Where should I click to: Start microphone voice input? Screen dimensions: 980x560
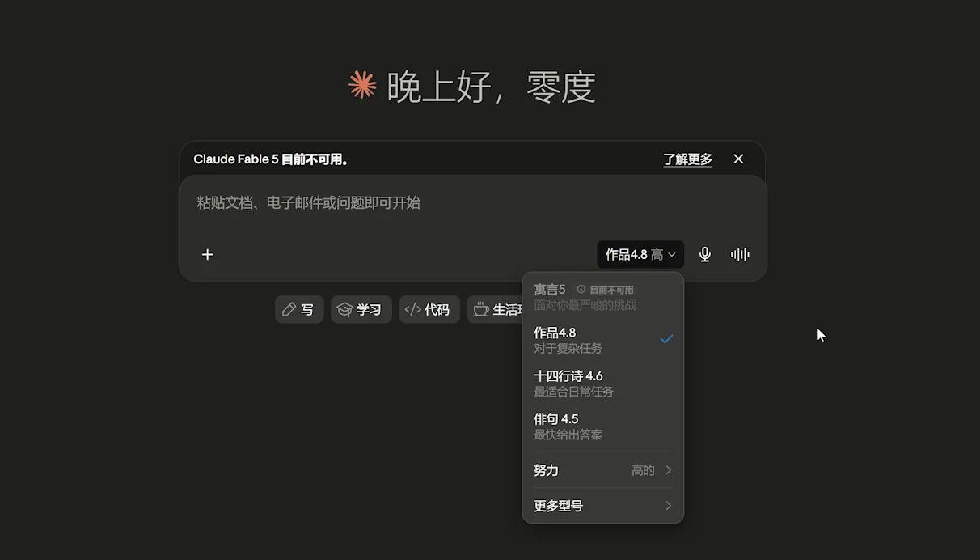(705, 254)
